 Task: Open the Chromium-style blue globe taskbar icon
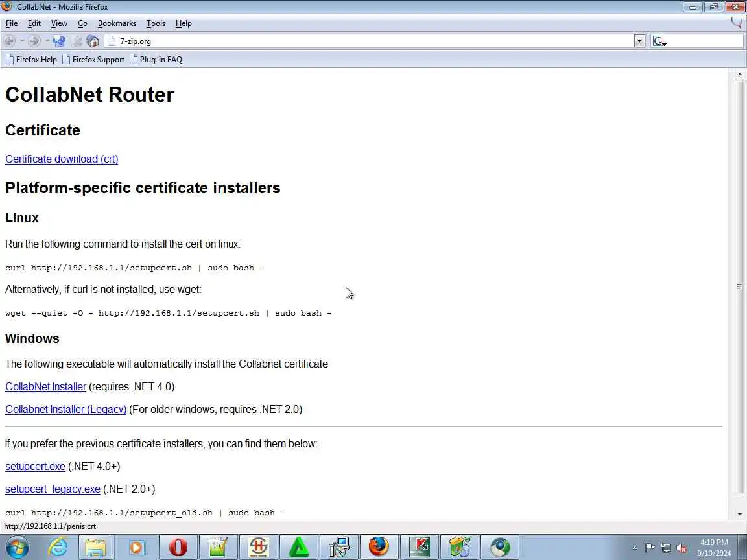click(500, 547)
